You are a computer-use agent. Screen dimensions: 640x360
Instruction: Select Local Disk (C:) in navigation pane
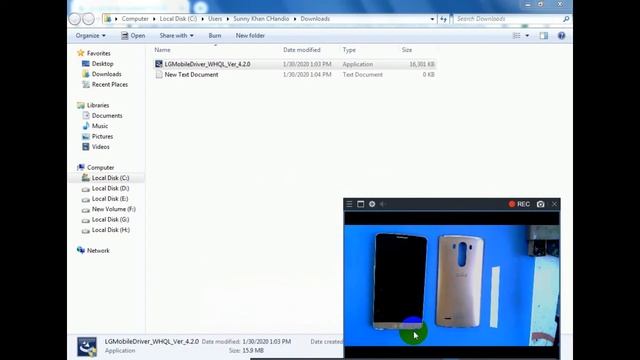[x=110, y=178]
